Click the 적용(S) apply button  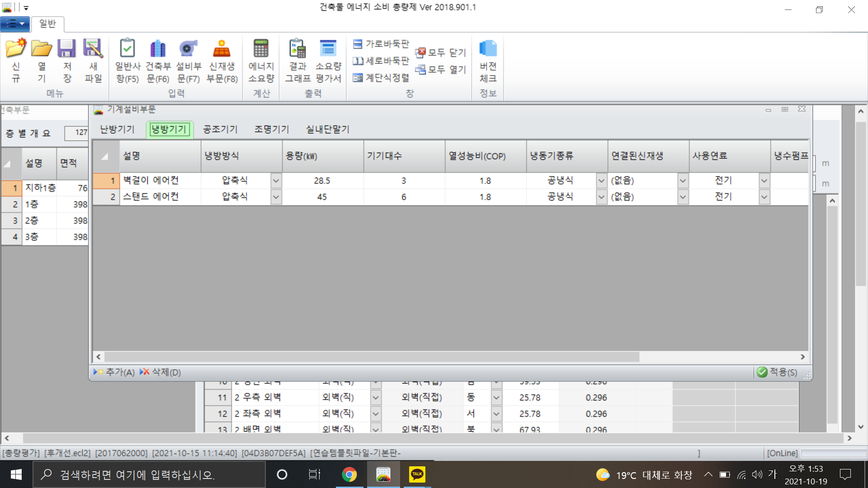(778, 372)
